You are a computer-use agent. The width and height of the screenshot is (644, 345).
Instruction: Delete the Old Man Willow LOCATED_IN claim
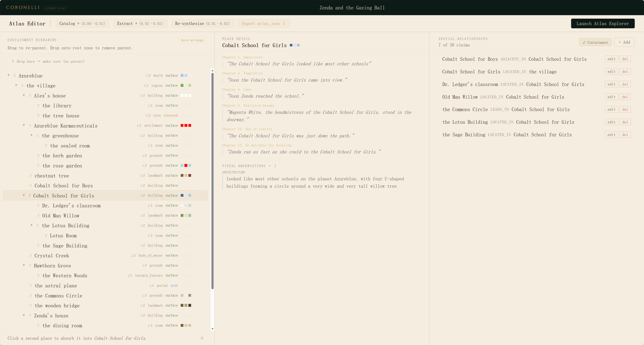[x=625, y=97]
